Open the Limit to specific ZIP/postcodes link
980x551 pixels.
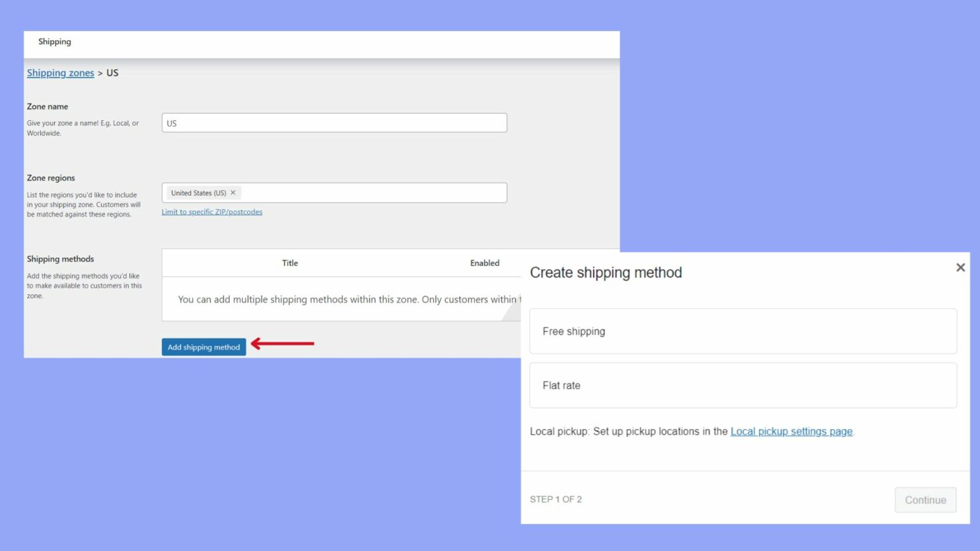coord(211,212)
